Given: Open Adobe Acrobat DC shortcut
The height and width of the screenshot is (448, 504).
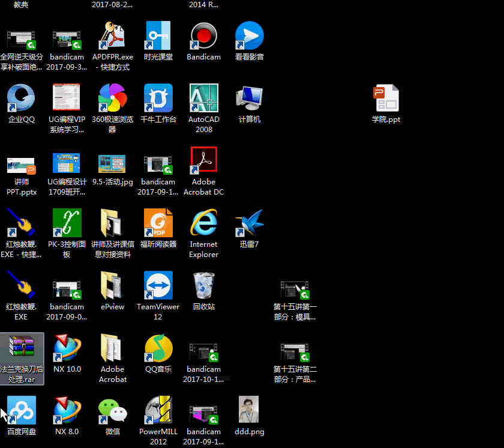Looking at the screenshot, I should coord(204,171).
